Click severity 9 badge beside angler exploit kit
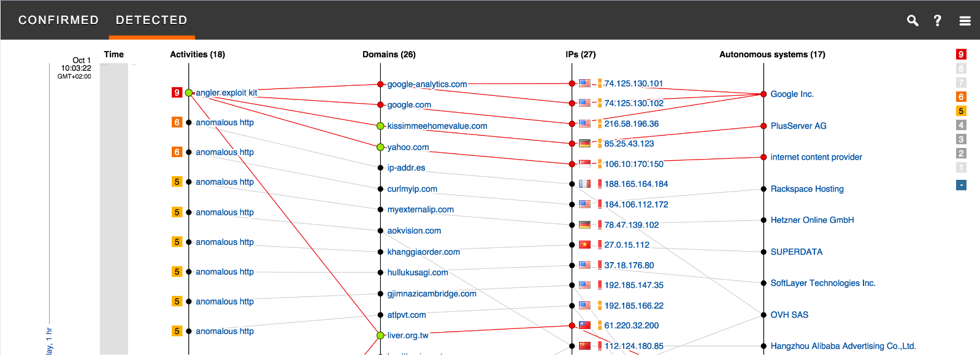980x356 pixels. point(177,93)
